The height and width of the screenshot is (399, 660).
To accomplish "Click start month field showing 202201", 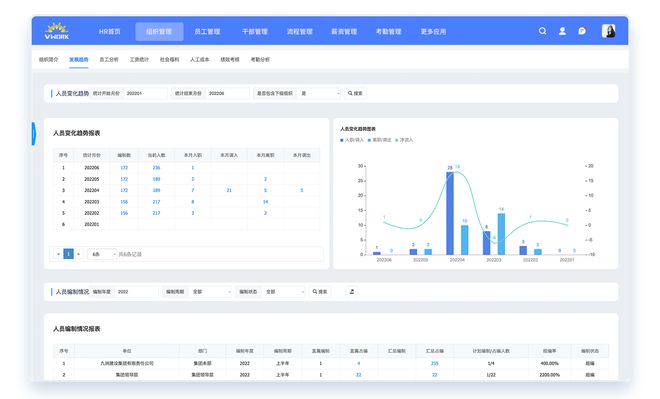I will (x=145, y=93).
